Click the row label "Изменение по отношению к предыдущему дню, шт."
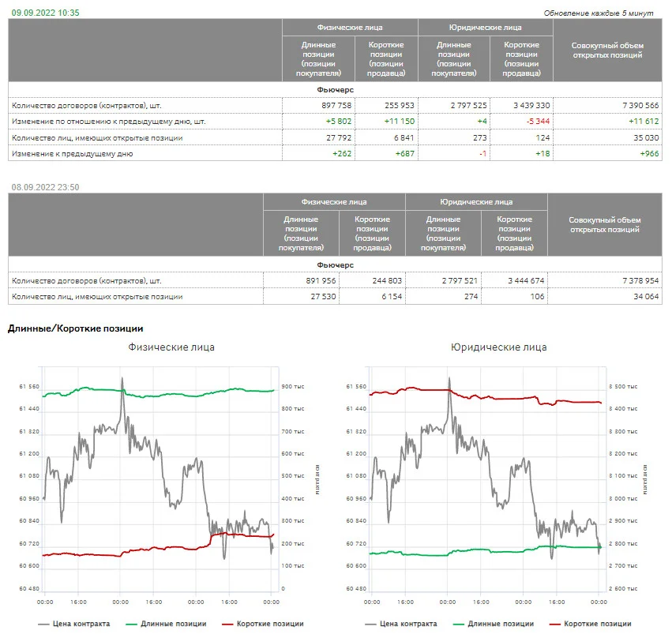This screenshot has width=672, height=634. (x=109, y=122)
